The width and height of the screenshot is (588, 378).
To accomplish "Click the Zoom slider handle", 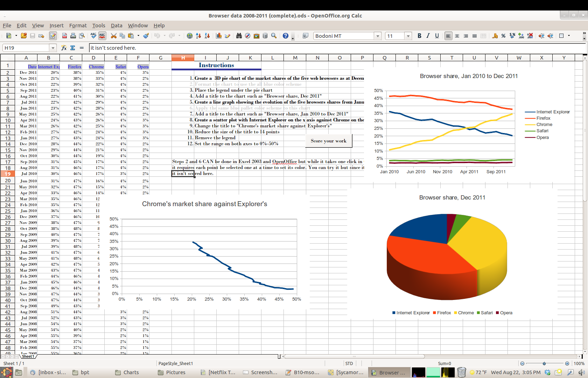I will 544,363.
